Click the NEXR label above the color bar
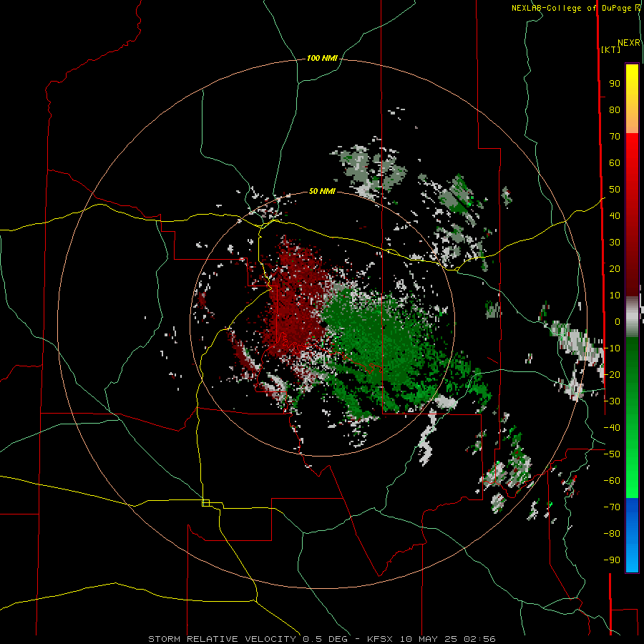This screenshot has height=644, width=644. coord(628,43)
